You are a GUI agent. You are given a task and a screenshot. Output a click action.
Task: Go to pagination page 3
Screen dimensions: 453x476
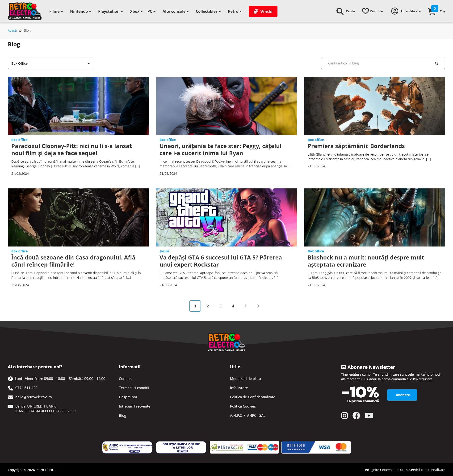click(220, 306)
